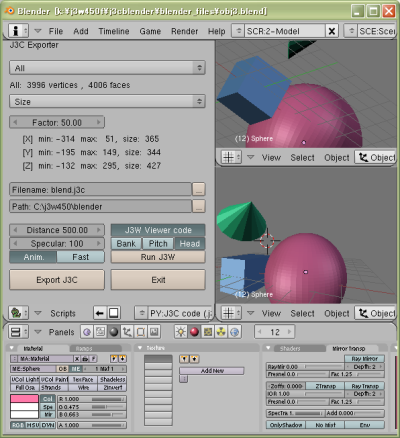Image resolution: width=400 pixels, height=438 pixels.
Task: Click the browse button beside the Path field
Action: pos(199,206)
